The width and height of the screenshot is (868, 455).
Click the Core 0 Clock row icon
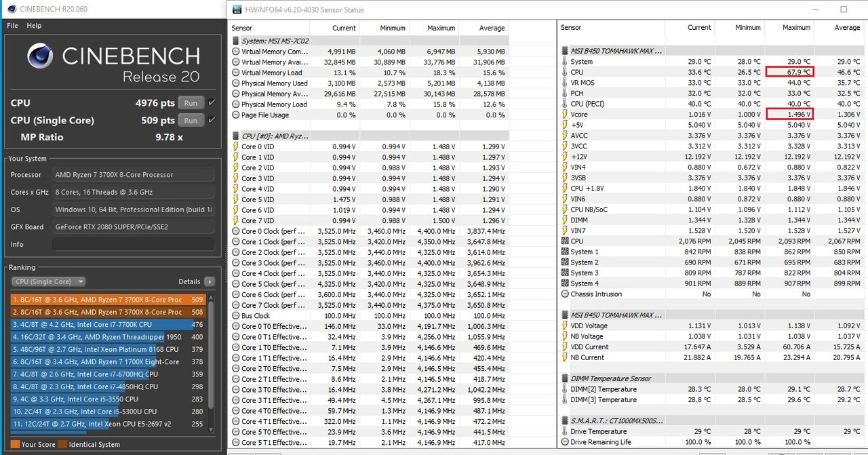235,231
